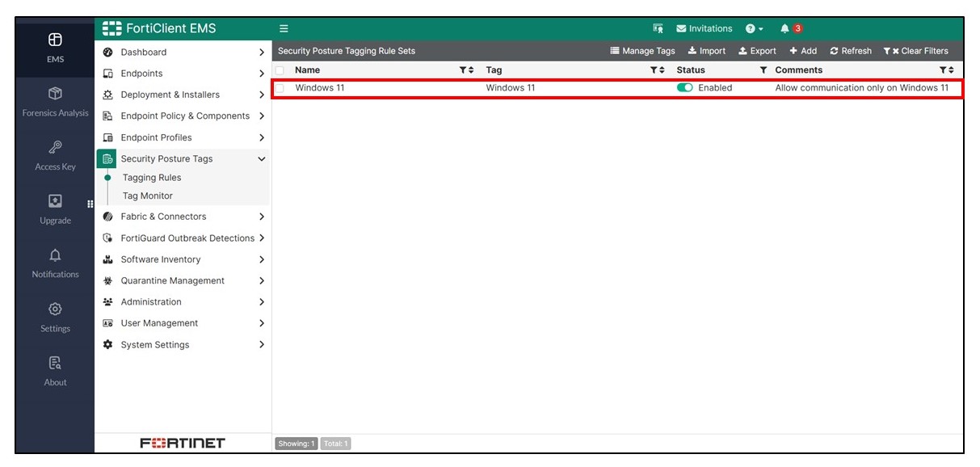Click the Windows 11 name cell
Viewport: 980px width, 467px height.
(x=320, y=88)
